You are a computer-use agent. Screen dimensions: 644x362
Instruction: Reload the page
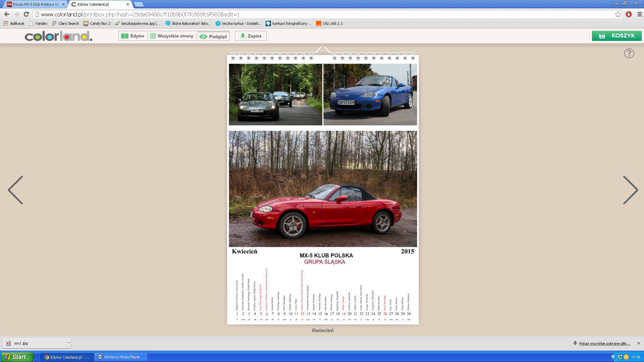(x=26, y=14)
